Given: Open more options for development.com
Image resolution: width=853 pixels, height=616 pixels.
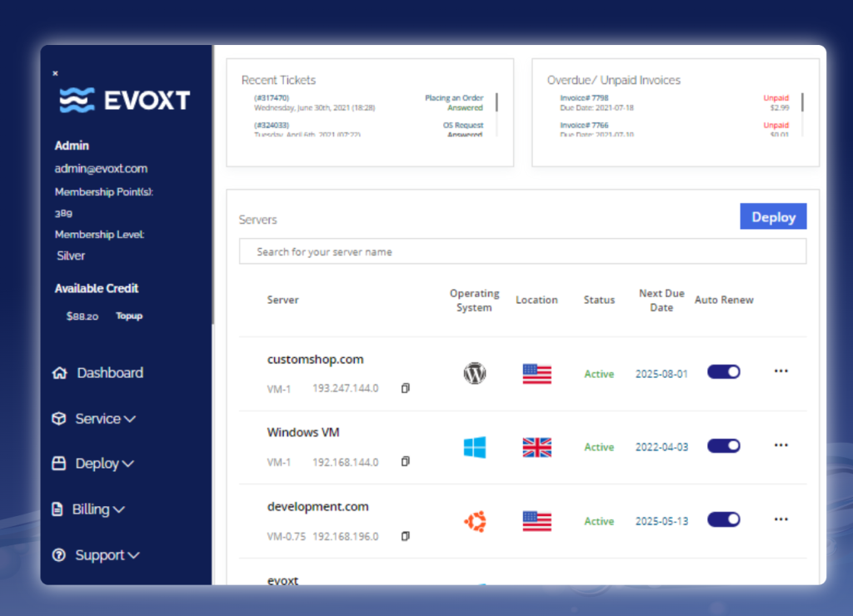Looking at the screenshot, I should click(x=781, y=519).
